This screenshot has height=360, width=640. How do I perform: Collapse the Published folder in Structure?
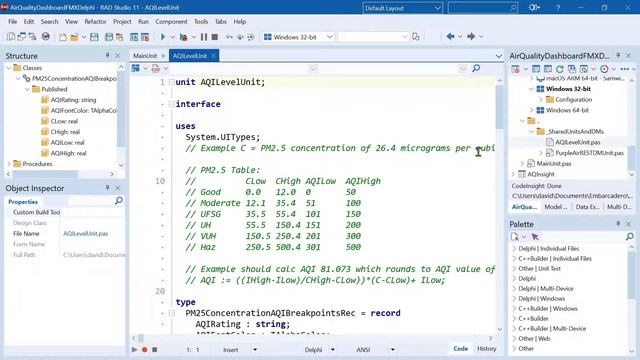click(27, 89)
